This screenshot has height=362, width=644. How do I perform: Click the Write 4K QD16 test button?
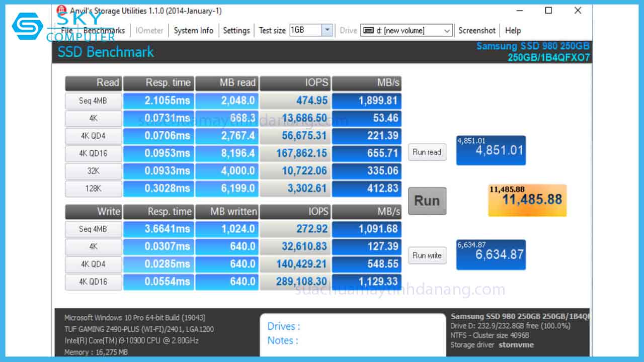click(x=93, y=282)
